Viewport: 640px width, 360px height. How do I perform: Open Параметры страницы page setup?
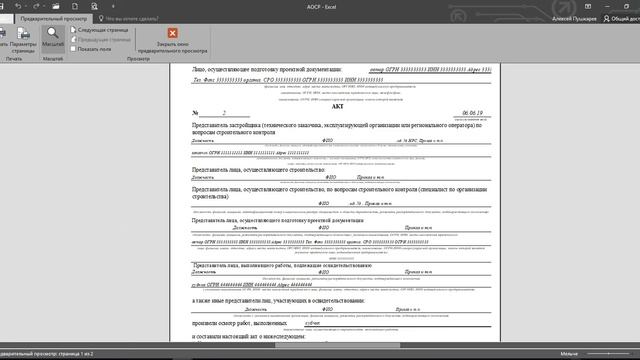(x=23, y=40)
